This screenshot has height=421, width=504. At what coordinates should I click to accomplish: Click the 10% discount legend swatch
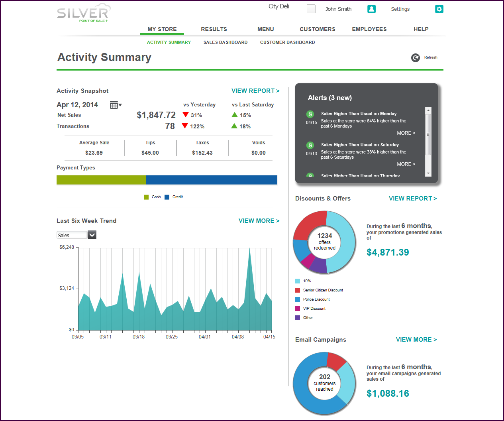[x=298, y=281]
